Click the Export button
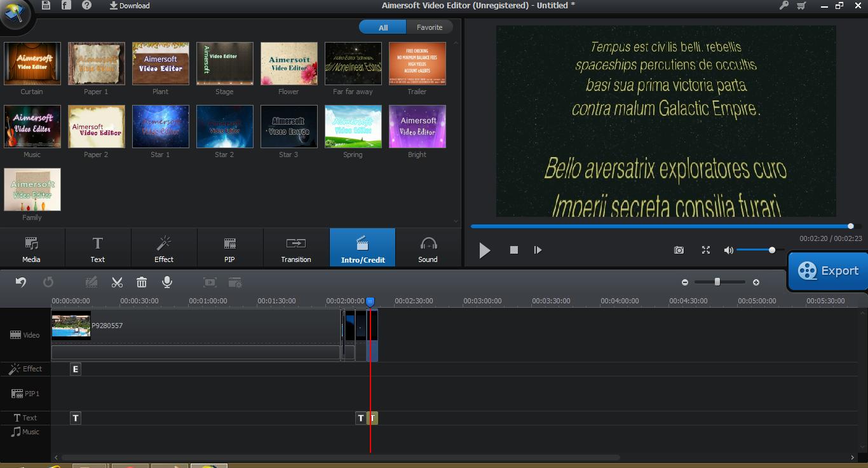Screen dimensions: 868x468 pos(828,271)
